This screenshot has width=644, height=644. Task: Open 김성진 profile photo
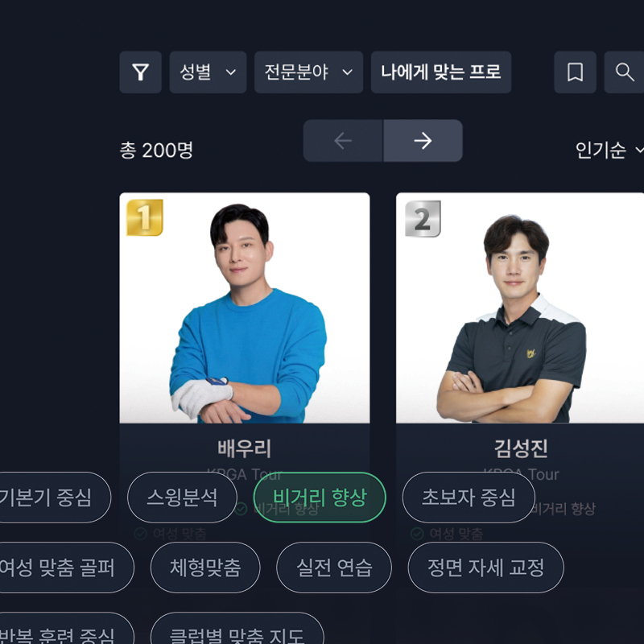click(520, 308)
